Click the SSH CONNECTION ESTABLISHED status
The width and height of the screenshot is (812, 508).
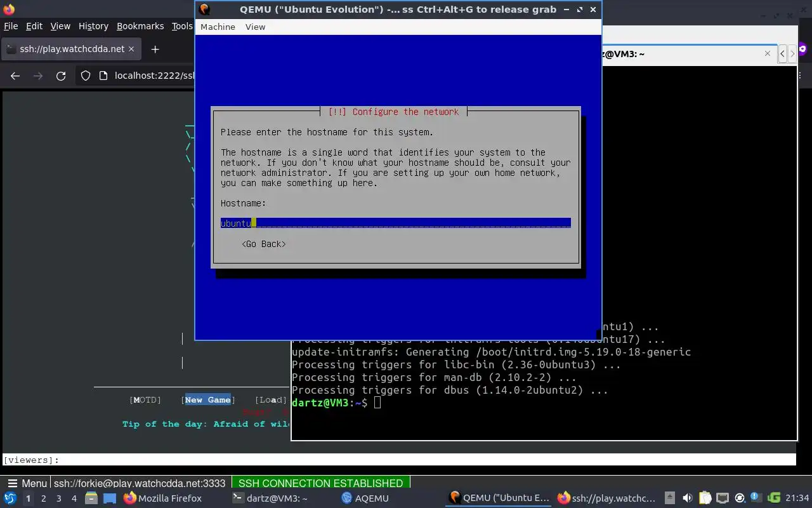coord(320,483)
